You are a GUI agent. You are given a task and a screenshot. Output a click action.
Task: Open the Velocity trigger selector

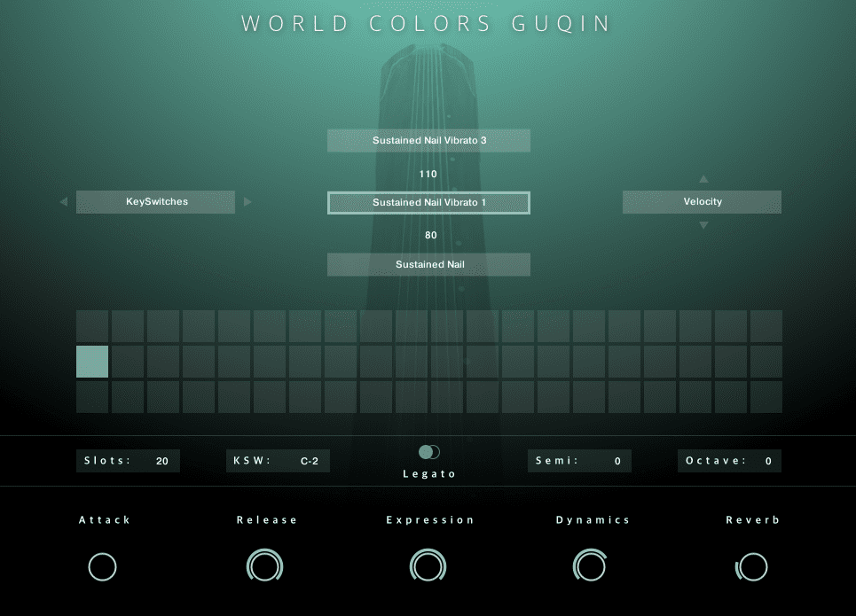(x=702, y=202)
